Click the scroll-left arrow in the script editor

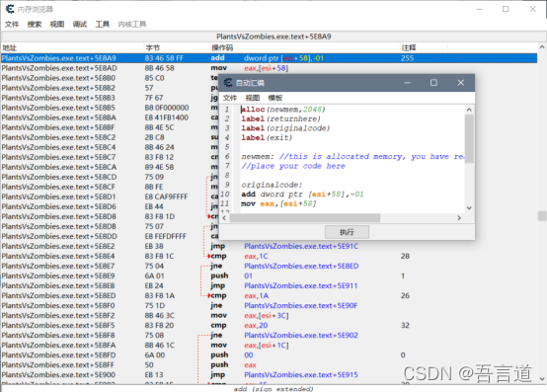[224, 218]
